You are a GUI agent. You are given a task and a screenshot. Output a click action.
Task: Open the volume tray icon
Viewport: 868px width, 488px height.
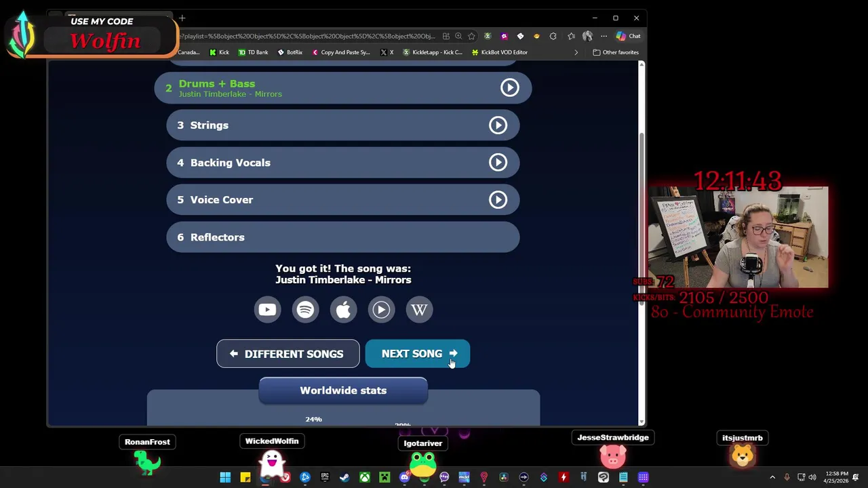click(812, 477)
